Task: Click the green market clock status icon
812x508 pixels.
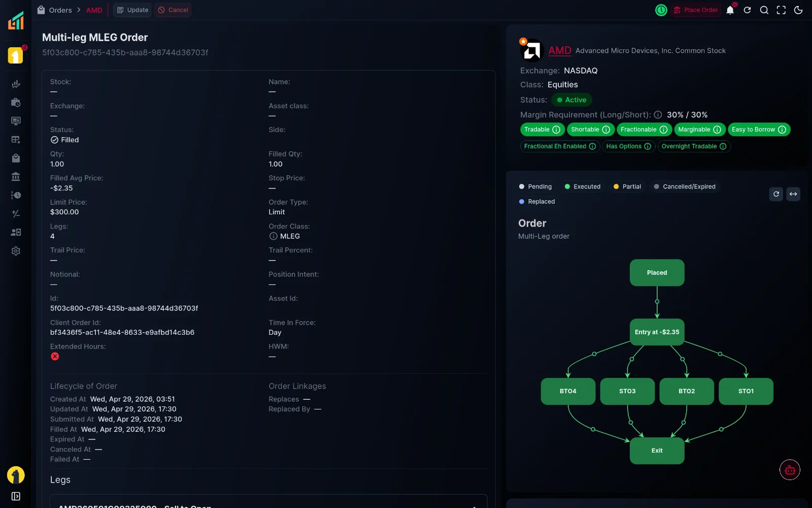Action: [x=661, y=10]
